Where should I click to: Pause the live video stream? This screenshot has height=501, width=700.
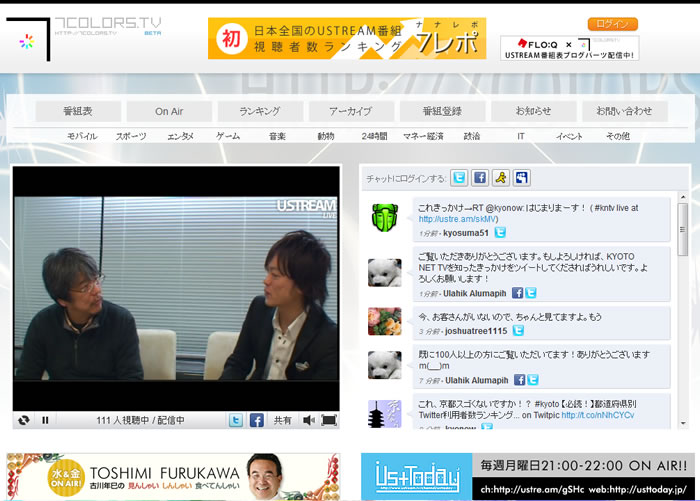45,420
